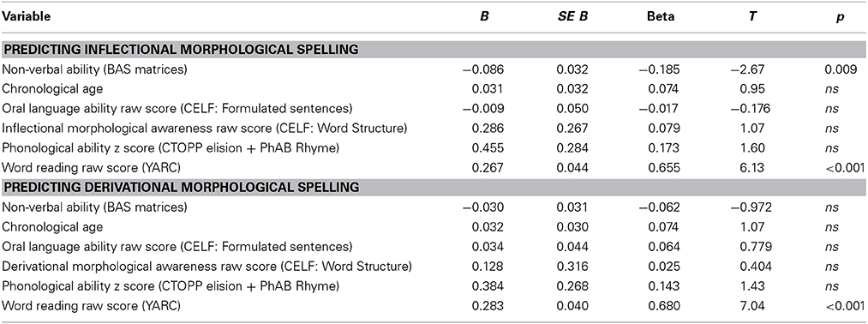Viewport: 868px width, 324px height.
Task: Click the Variable column header
Action: click(x=26, y=16)
